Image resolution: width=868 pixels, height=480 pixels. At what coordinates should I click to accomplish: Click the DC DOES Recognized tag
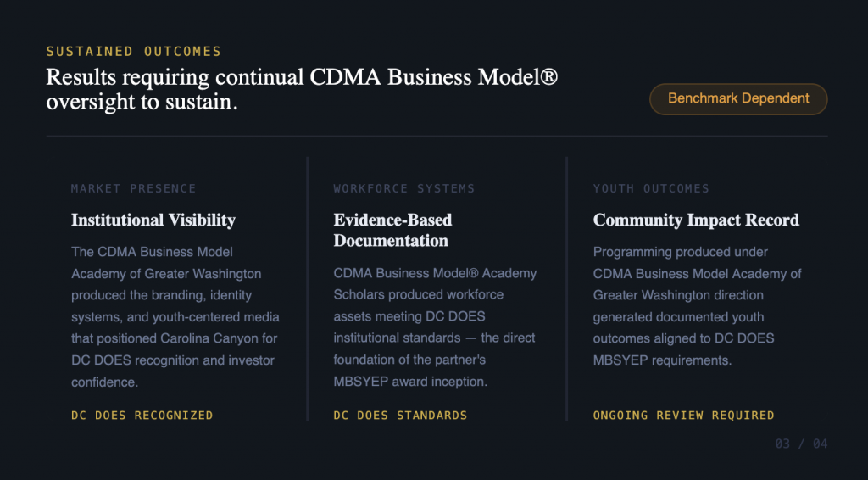click(142, 416)
